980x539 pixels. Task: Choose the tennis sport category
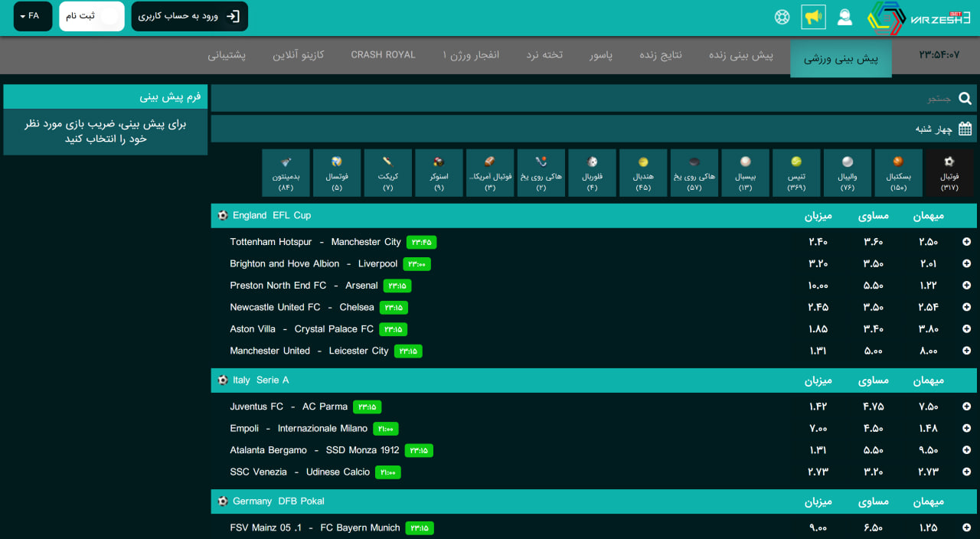[796, 172]
